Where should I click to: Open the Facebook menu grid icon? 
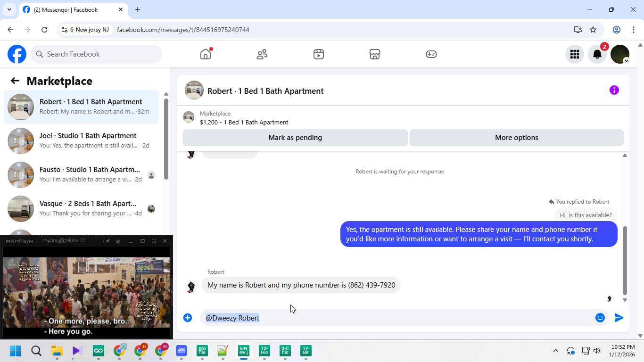coord(574,54)
